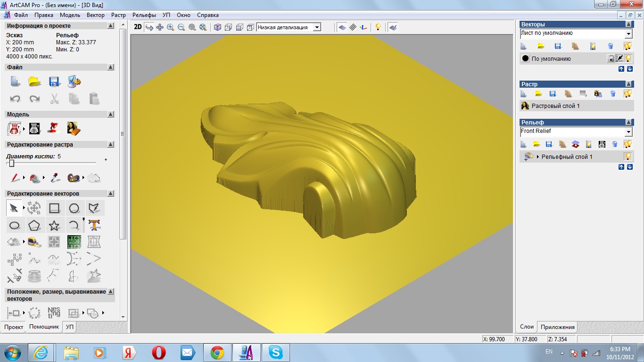Click the yellow tape measure tool
The width and height of the screenshot is (644, 362).
click(x=34, y=242)
